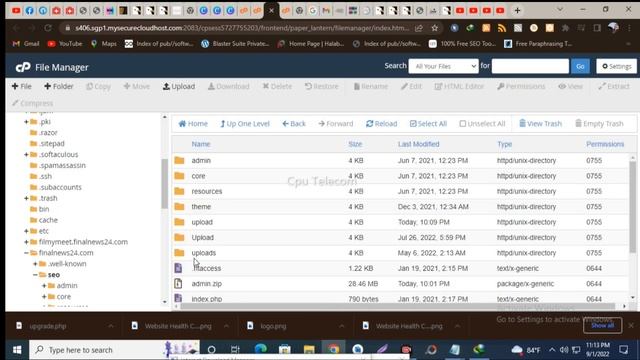Select the .htaccess file icon
Screen dimensions: 640x360
178,268
